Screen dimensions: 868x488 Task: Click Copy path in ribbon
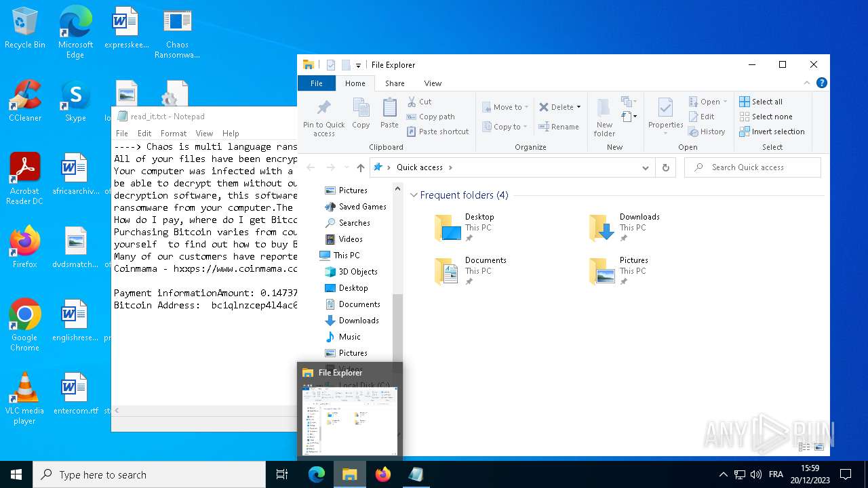click(x=431, y=117)
